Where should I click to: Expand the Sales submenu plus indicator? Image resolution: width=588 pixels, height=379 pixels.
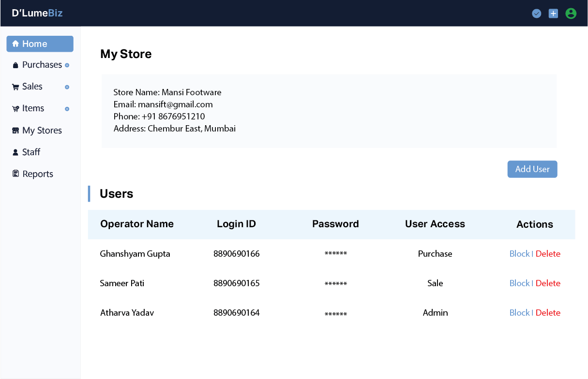pyautogui.click(x=67, y=87)
